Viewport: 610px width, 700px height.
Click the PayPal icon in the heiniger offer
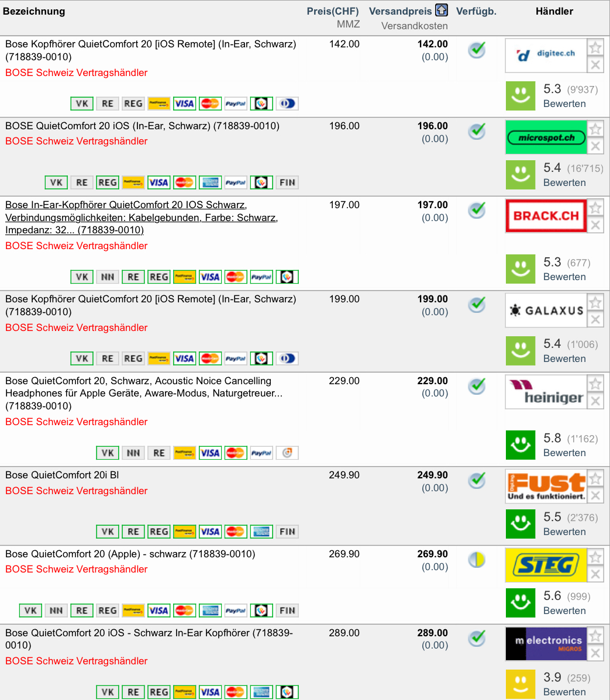pyautogui.click(x=261, y=453)
